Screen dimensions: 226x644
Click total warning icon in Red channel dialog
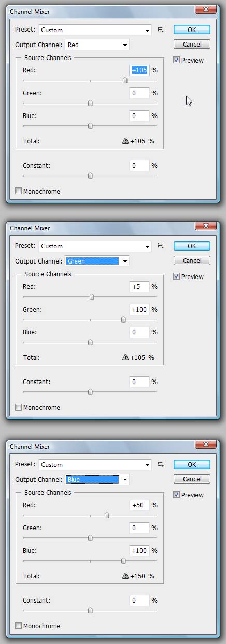coord(125,141)
